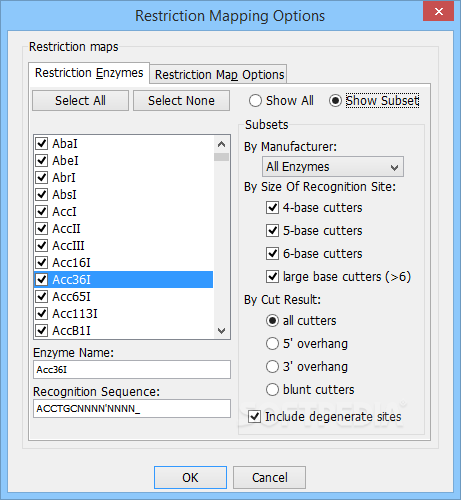Image resolution: width=461 pixels, height=500 pixels.
Task: Uncheck the AbeI enzyme checkbox
Action: pos(42,161)
